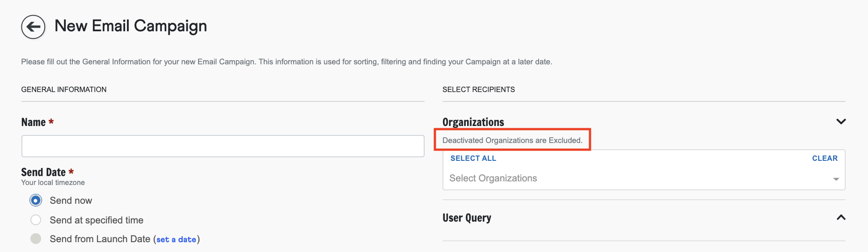The height and width of the screenshot is (252, 868).
Task: Select the Send now radio button
Action: pos(36,200)
